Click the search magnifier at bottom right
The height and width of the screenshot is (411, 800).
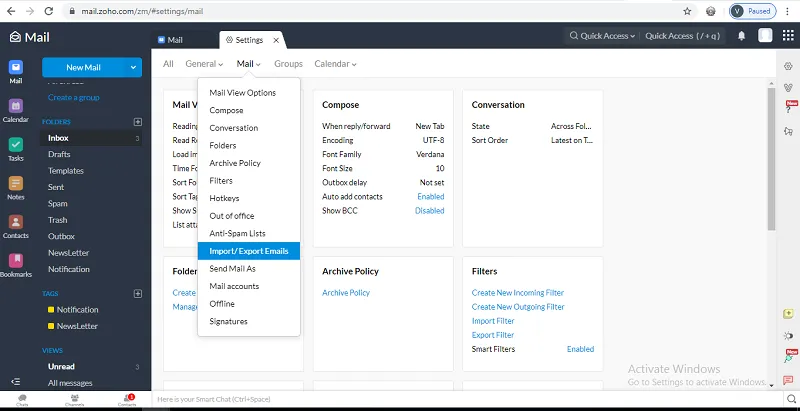coord(791,399)
